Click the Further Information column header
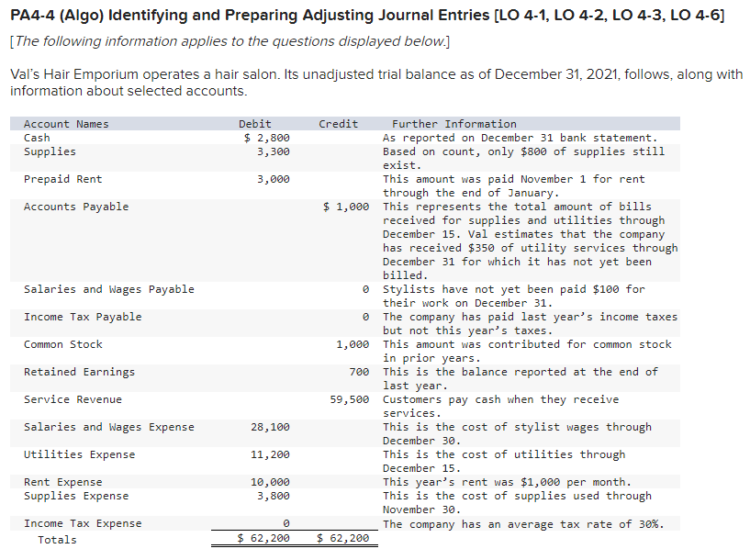The image size is (750, 560). click(x=453, y=123)
